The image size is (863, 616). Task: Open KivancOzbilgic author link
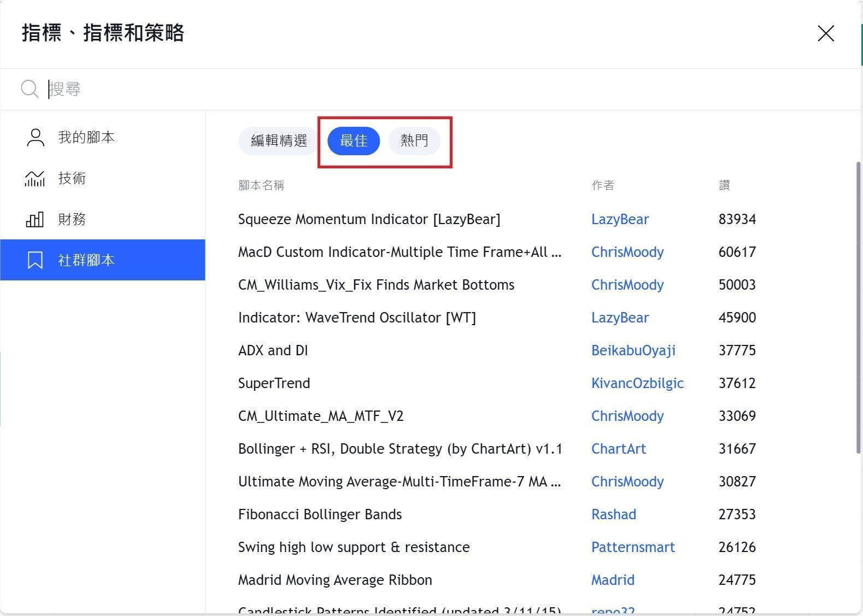(x=637, y=384)
